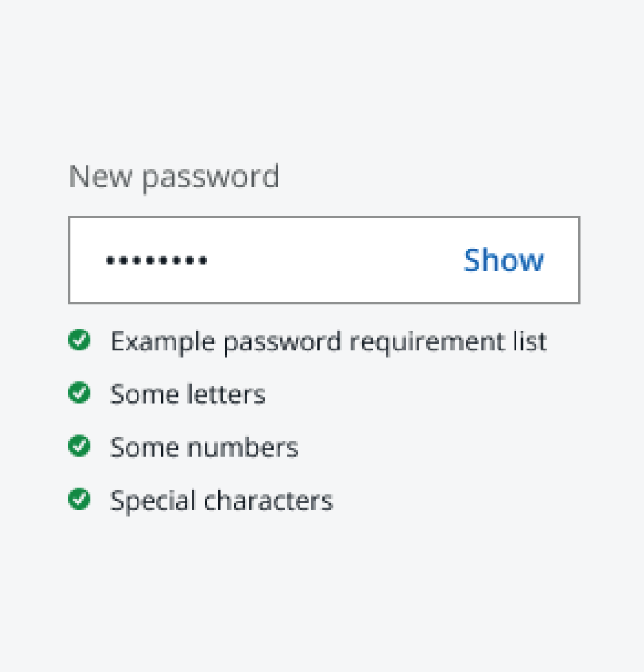Click the masked password dots

tap(157, 260)
